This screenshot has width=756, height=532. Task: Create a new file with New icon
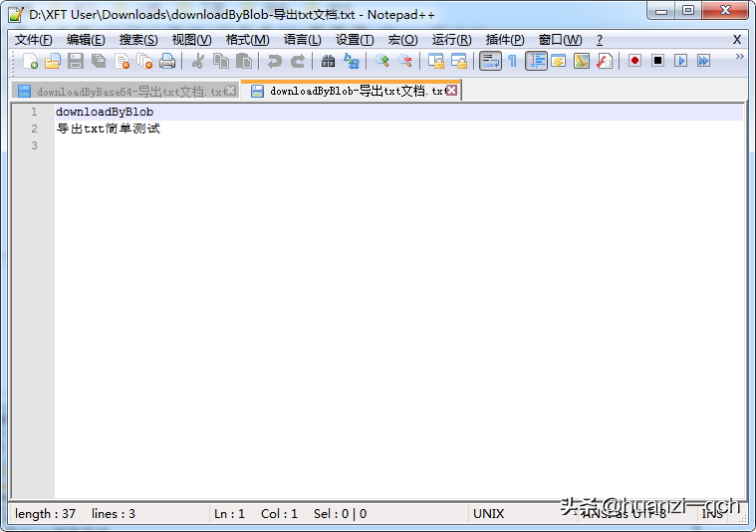coord(30,61)
